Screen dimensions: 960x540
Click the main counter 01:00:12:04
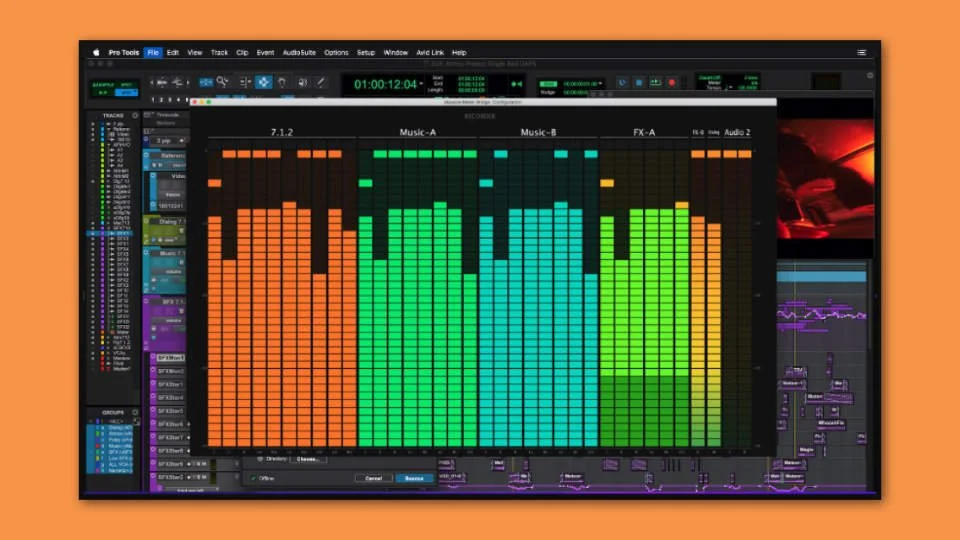pyautogui.click(x=385, y=84)
